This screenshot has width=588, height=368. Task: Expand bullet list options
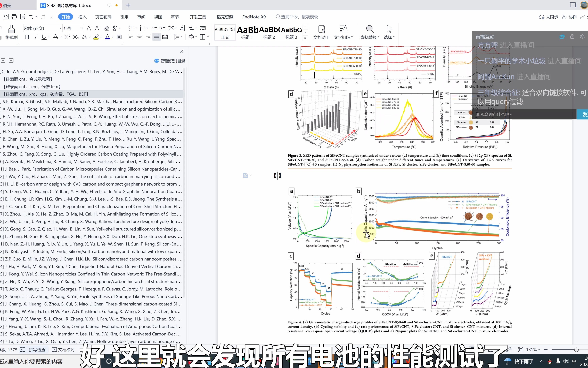coord(136,28)
